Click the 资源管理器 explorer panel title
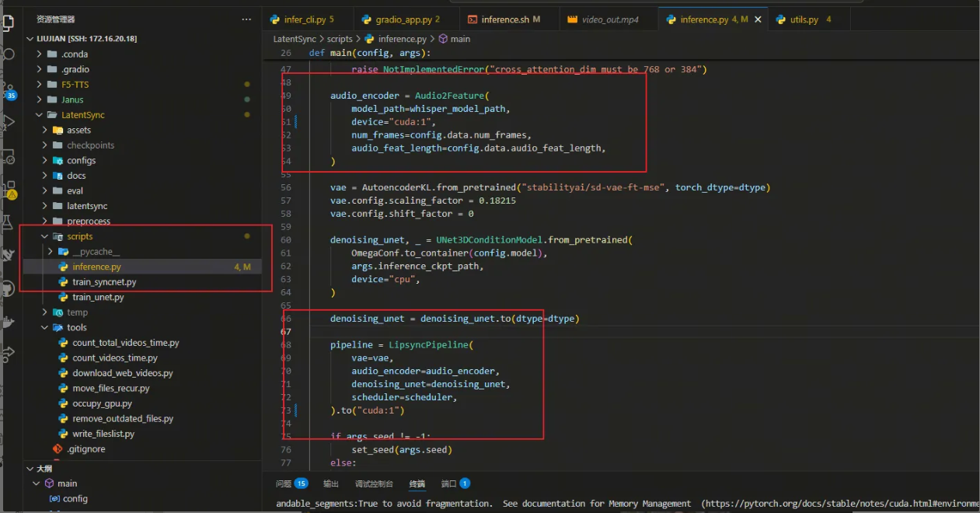Viewport: 980px width, 513px height. click(x=56, y=19)
